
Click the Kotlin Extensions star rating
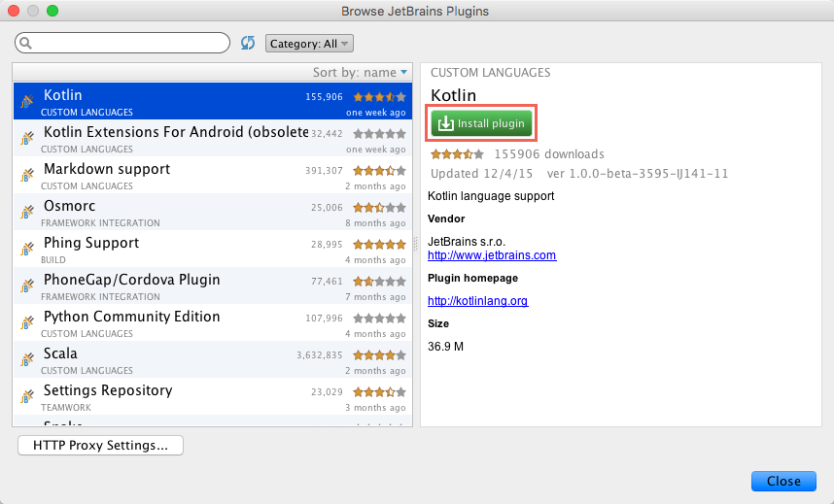(379, 133)
